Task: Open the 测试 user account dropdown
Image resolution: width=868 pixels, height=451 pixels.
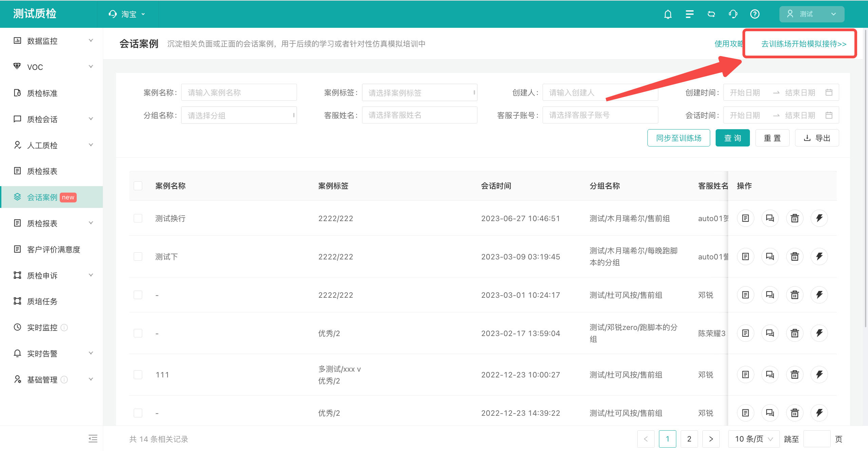Action: pos(812,14)
